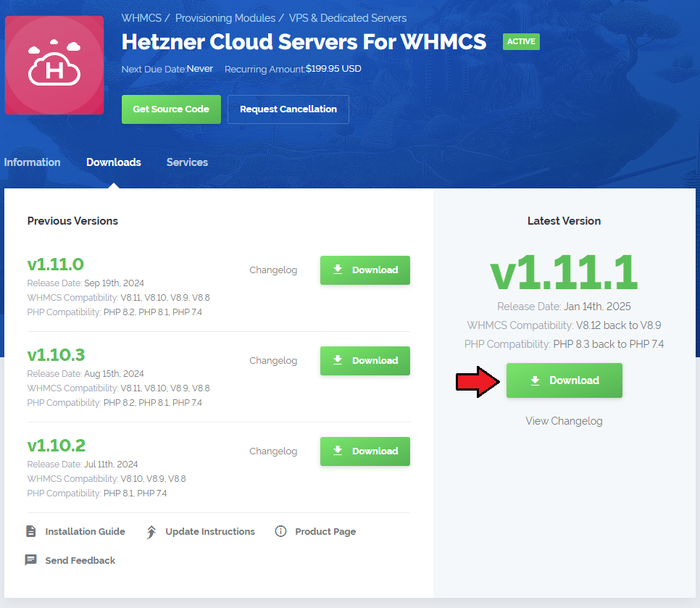Click the Hetzner Cloud Servers For WHMCS title
This screenshot has width=700, height=608.
304,41
